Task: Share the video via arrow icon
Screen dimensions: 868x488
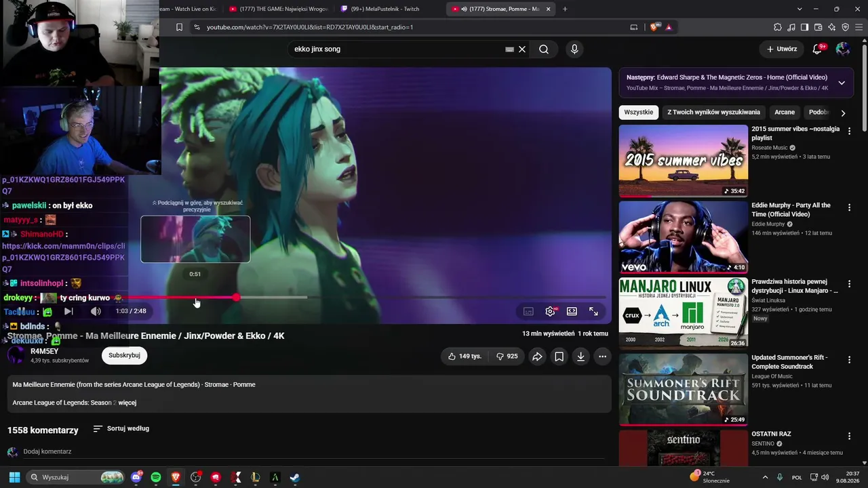Action: 537,356
